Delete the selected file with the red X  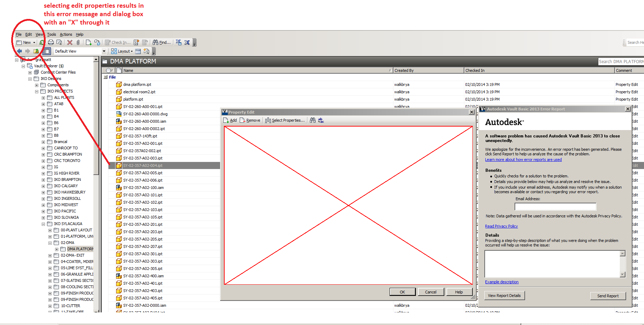pos(69,42)
